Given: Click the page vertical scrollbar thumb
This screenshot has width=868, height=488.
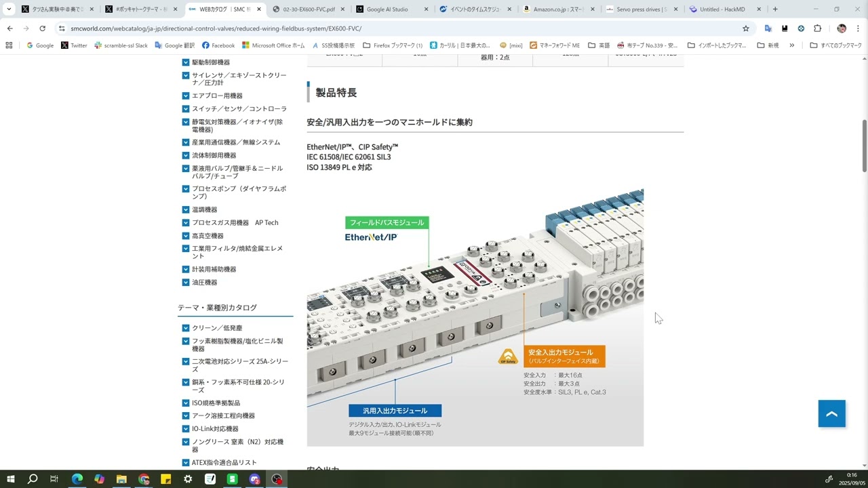Looking at the screenshot, I should click(x=865, y=146).
